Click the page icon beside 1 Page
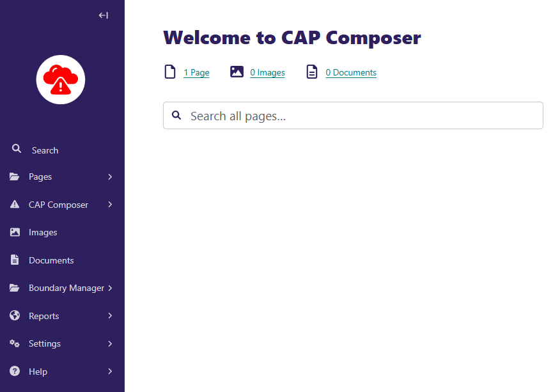This screenshot has width=560, height=392. tap(170, 72)
